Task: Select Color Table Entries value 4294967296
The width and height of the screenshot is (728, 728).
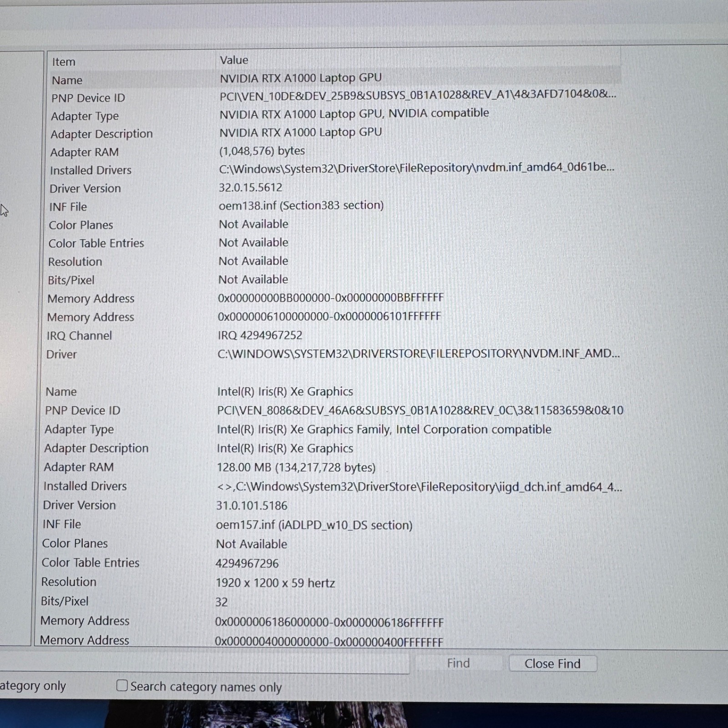Action: [x=247, y=564]
